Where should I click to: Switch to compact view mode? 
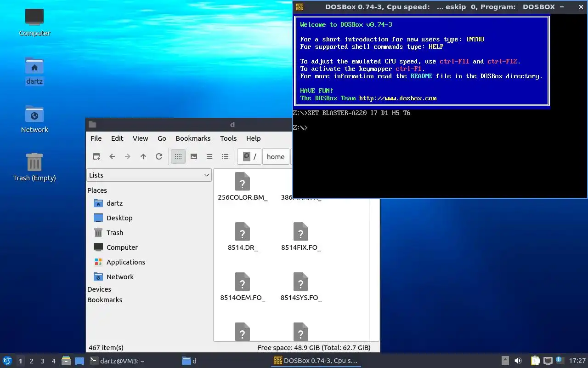pyautogui.click(x=209, y=156)
